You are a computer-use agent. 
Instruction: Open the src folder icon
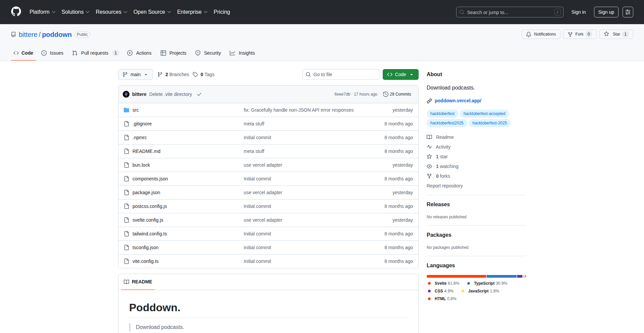pyautogui.click(x=126, y=110)
